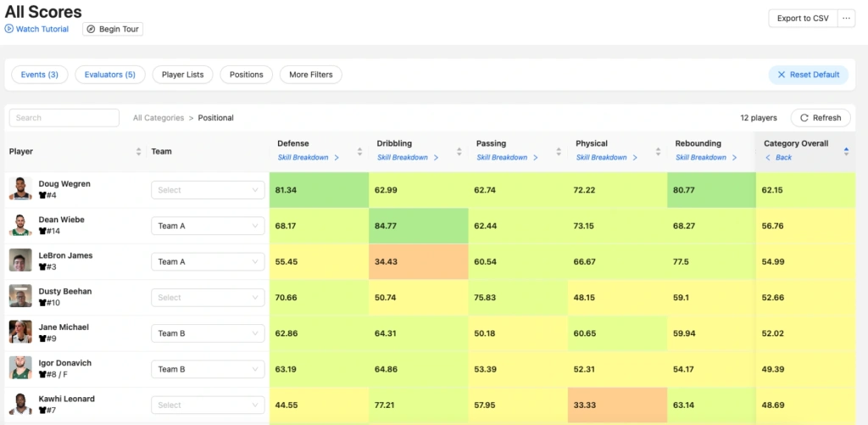Screen dimensions: 868x425
Task: Click the Export to CSV button
Action: pos(802,18)
